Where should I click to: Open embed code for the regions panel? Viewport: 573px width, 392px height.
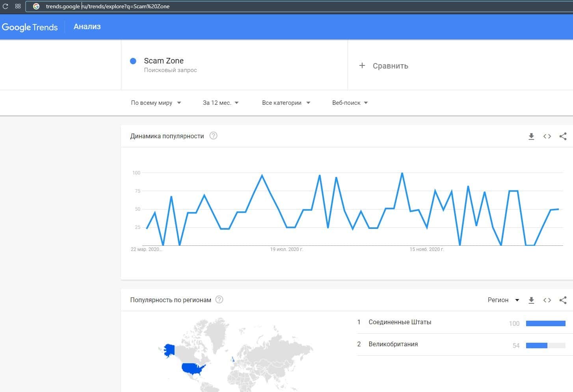click(x=547, y=300)
